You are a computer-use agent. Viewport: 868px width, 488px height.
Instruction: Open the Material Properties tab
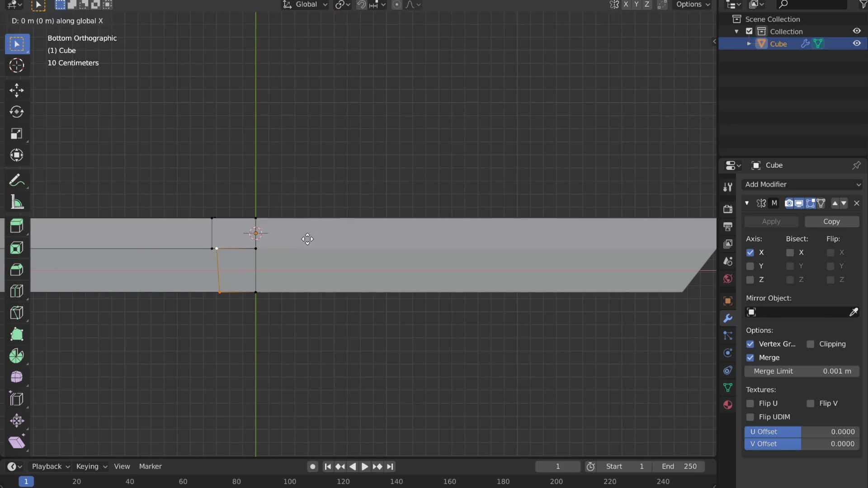coord(728,404)
